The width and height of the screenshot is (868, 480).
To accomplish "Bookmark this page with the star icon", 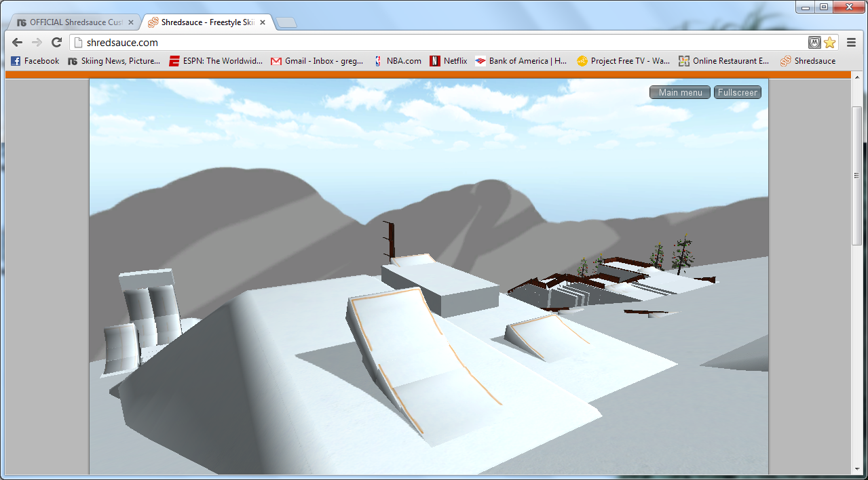I will pyautogui.click(x=829, y=43).
